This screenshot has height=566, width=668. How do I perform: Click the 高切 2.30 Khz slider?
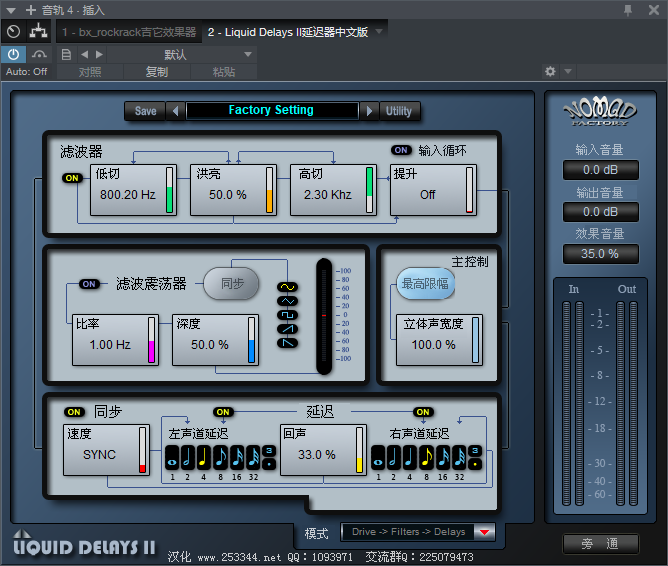(369, 190)
